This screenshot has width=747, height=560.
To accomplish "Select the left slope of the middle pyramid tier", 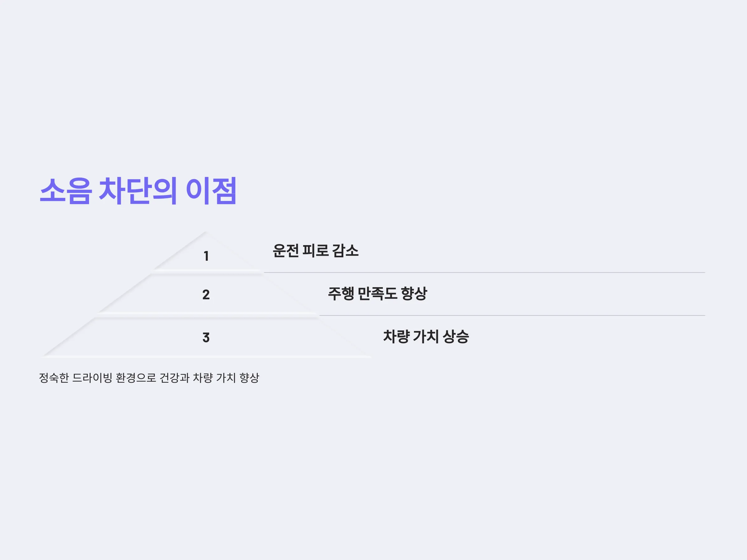I will (x=124, y=293).
